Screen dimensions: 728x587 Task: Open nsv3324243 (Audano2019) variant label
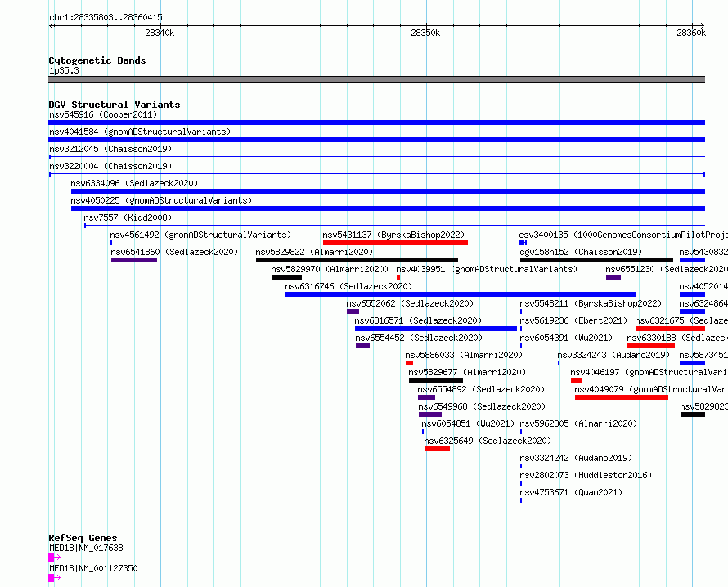(613, 355)
